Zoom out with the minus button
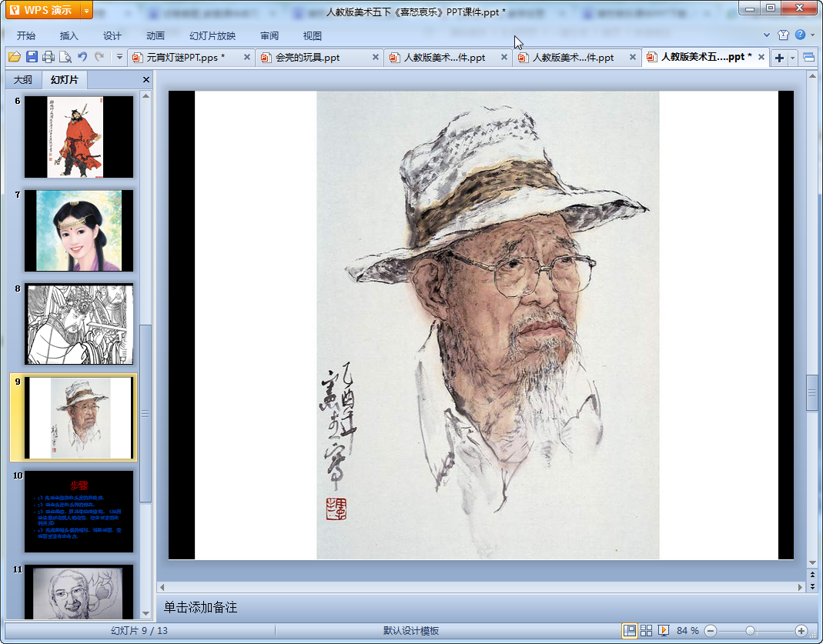This screenshot has height=644, width=823. (x=711, y=630)
